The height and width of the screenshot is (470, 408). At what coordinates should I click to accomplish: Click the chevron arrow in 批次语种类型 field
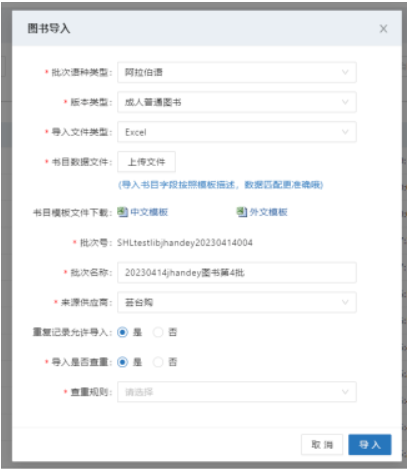345,72
